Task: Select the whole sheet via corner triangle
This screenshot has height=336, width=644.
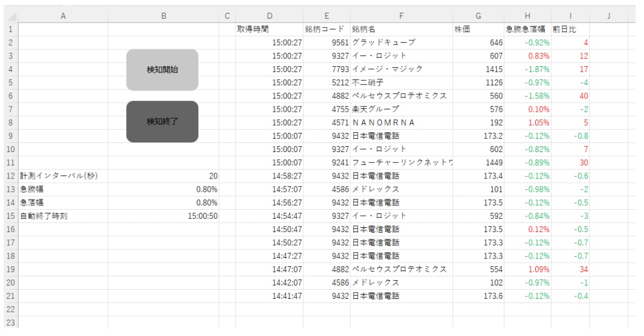Action: pos(11,16)
